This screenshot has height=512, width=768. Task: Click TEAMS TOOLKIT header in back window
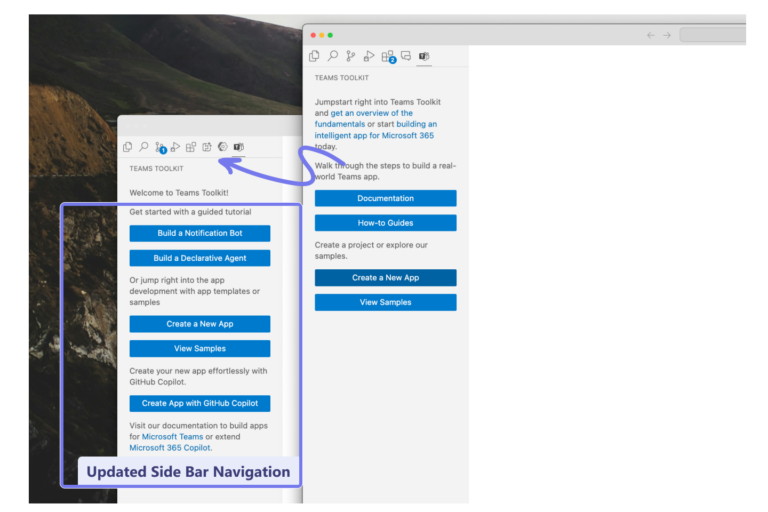(156, 169)
